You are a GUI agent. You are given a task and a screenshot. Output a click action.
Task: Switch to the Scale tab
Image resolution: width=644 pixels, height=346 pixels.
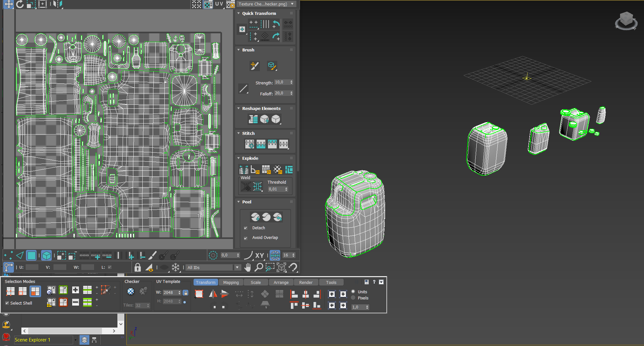coord(256,282)
